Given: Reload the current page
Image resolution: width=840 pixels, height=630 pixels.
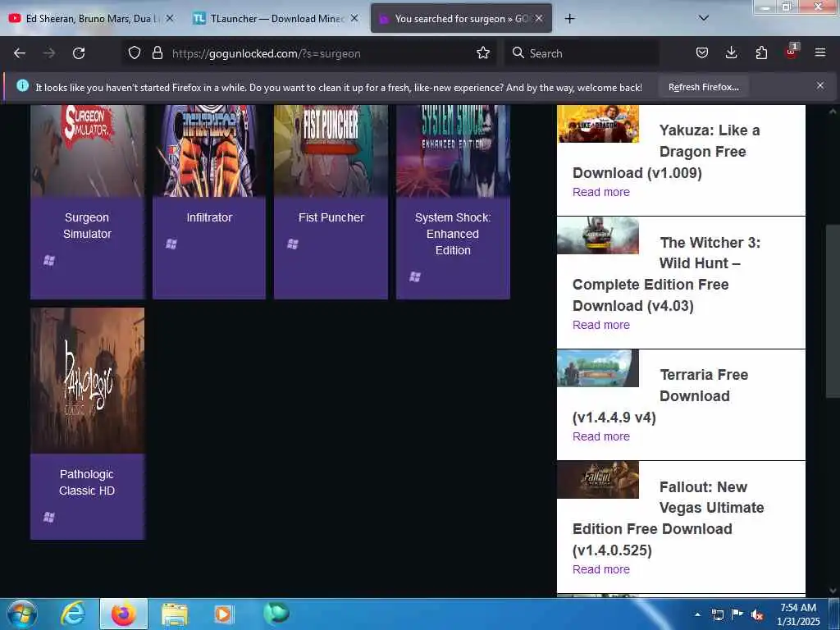Looking at the screenshot, I should pyautogui.click(x=79, y=53).
